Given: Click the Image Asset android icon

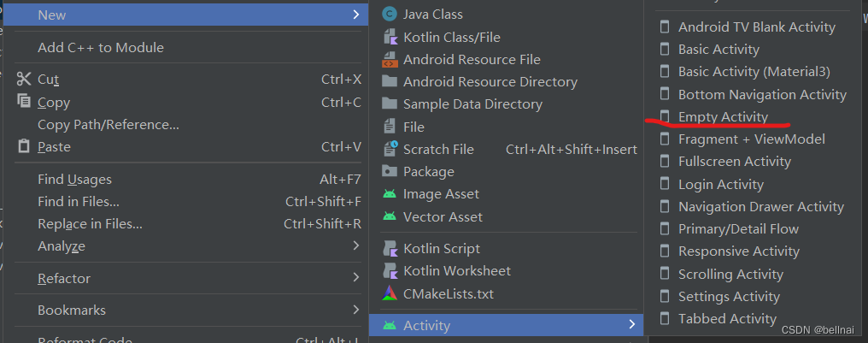Looking at the screenshot, I should click(390, 194).
